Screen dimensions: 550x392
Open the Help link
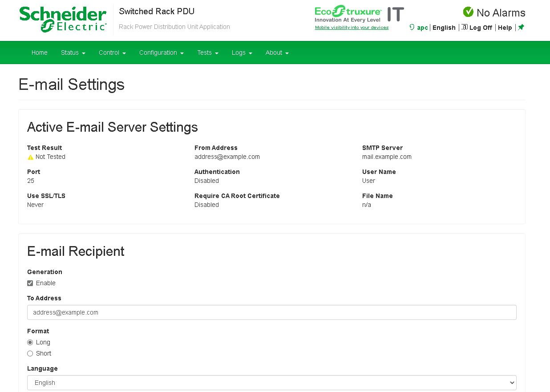click(505, 28)
